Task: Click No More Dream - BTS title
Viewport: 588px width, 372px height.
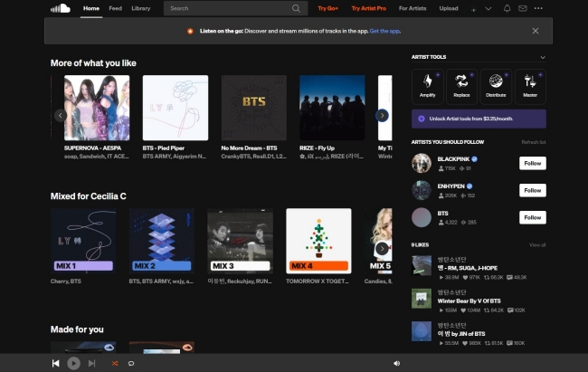Action: (x=249, y=148)
